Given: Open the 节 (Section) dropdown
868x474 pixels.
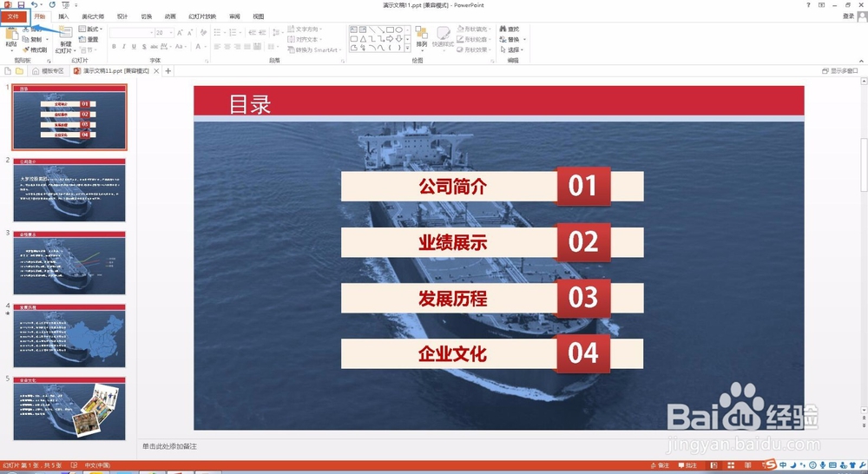Looking at the screenshot, I should coord(88,49).
